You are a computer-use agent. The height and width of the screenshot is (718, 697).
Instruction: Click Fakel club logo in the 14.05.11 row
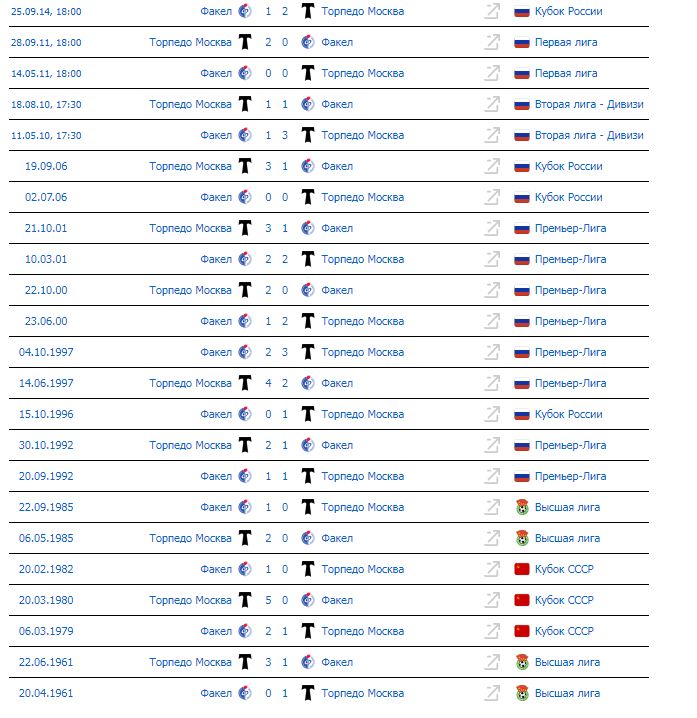[x=246, y=73]
